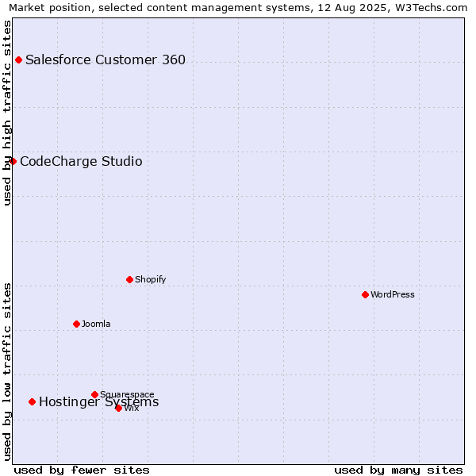
Task: Select the Salesforce Customer 360 label
Action: [x=106, y=59]
